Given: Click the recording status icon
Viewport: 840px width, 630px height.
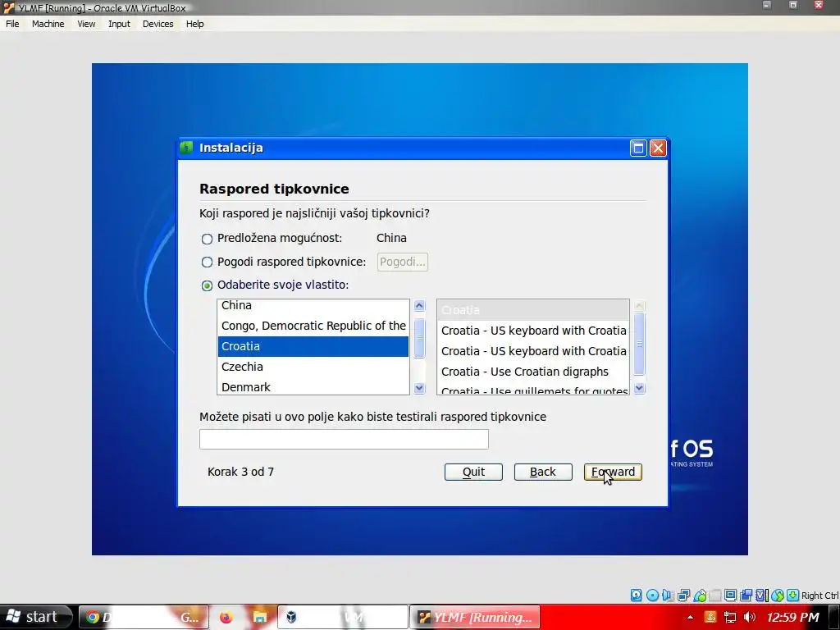Looking at the screenshot, I should point(746,596).
